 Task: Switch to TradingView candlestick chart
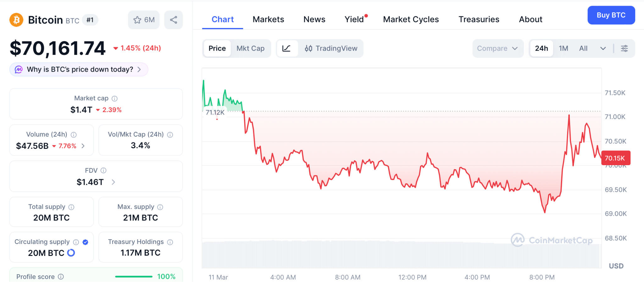331,48
